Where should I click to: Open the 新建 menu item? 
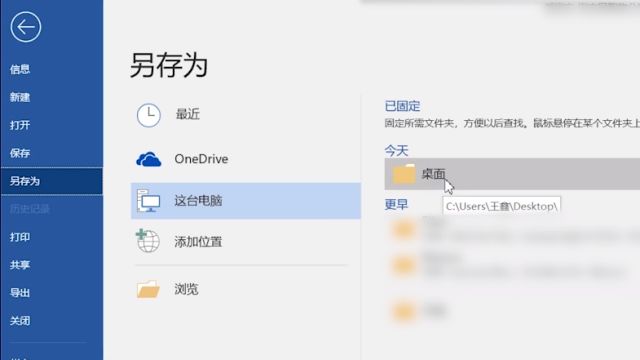20,97
